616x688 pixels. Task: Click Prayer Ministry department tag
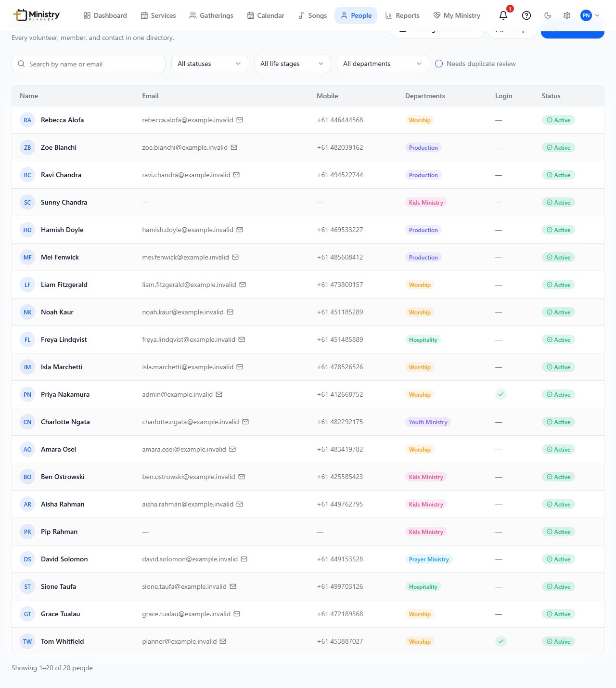tap(429, 559)
